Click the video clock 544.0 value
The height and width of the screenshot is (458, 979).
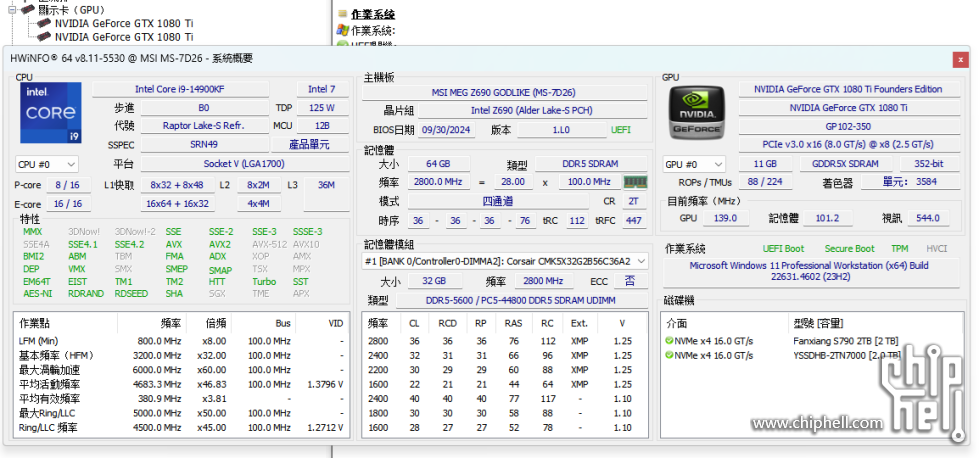point(928,218)
